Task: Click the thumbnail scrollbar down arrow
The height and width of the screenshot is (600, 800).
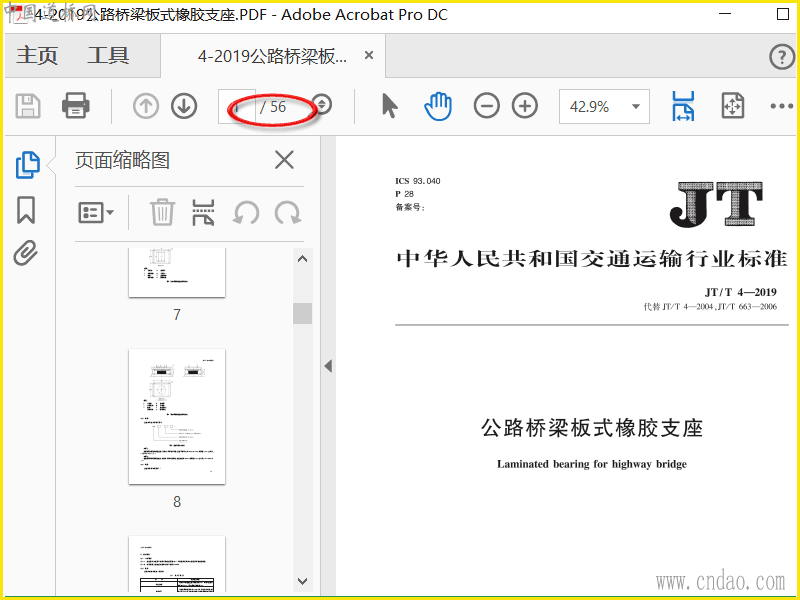Action: [303, 581]
